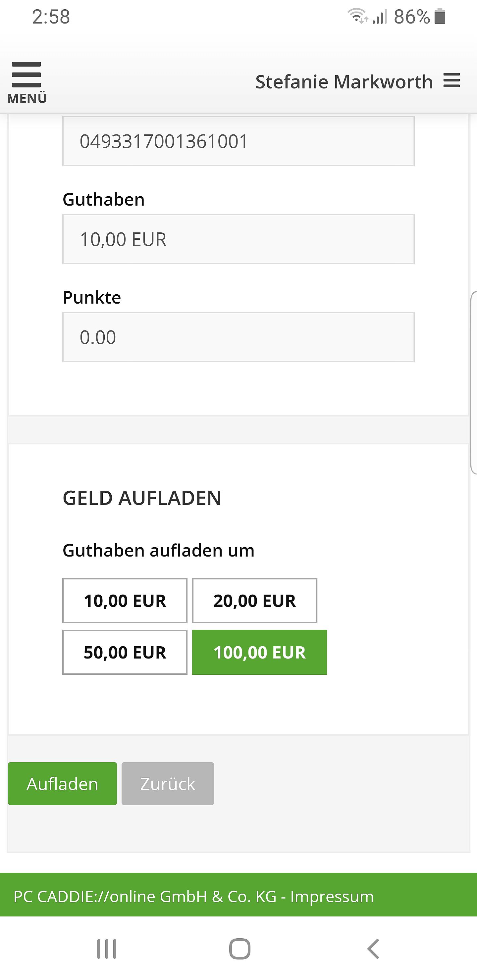The image size is (477, 980).
Task: Tap Android home button icon
Action: point(239,949)
